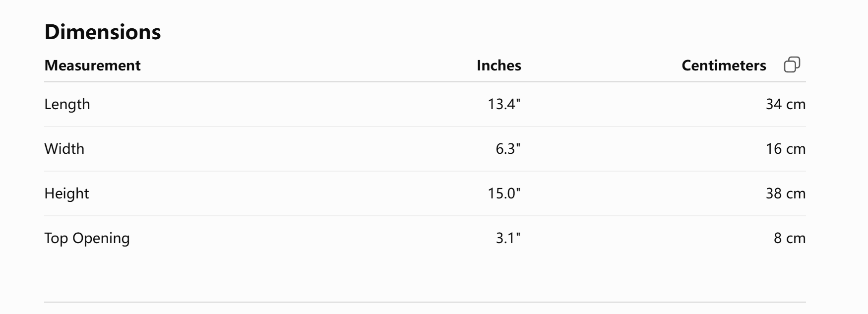Copy the dimensions table with copy icon
The height and width of the screenshot is (314, 868).
click(792, 65)
